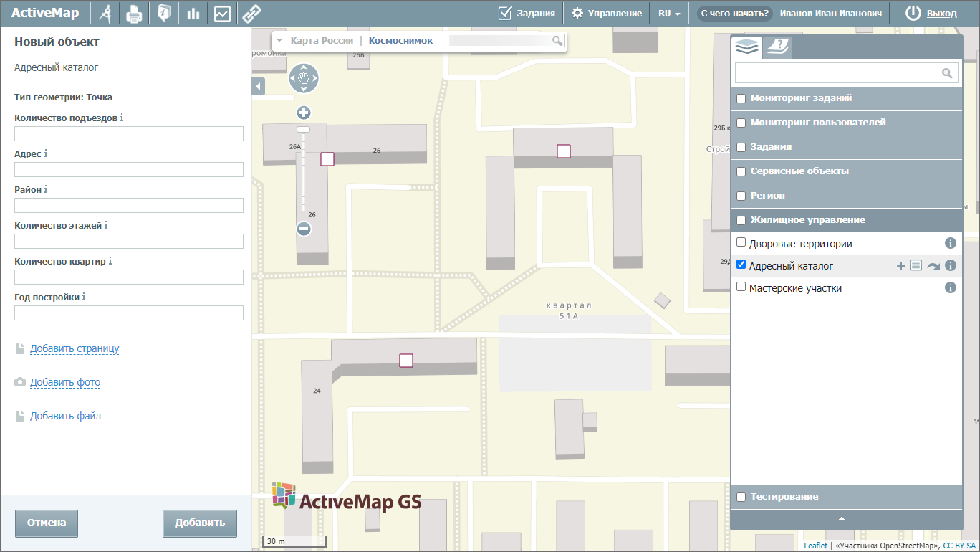Click the chain link share icon
Viewport: 980px width, 552px height.
point(250,13)
